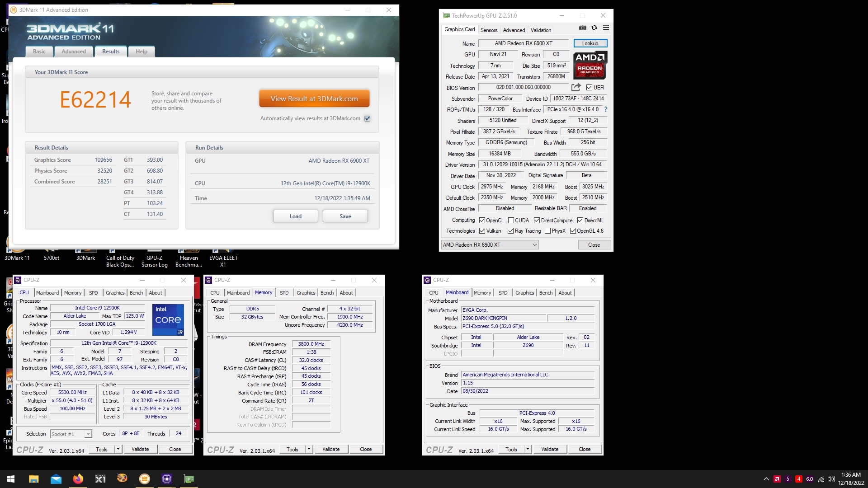Click Lookup button in GPU-Z
The image size is (868, 488).
pyautogui.click(x=590, y=43)
